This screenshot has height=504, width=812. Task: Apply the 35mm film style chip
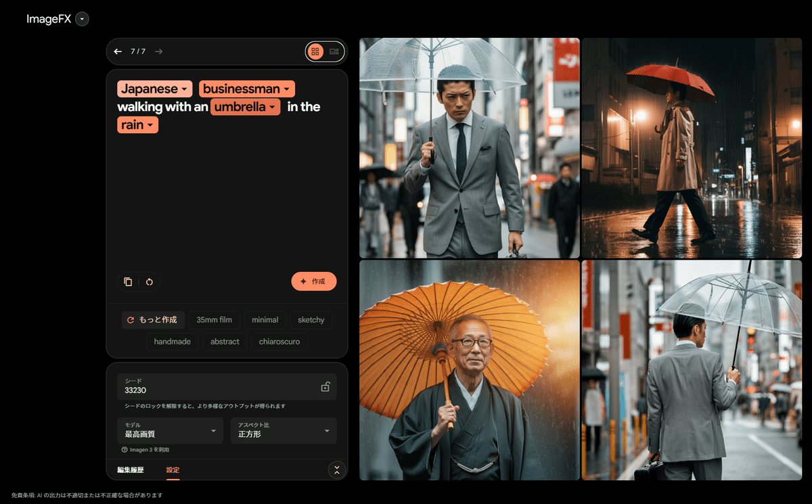(x=214, y=319)
